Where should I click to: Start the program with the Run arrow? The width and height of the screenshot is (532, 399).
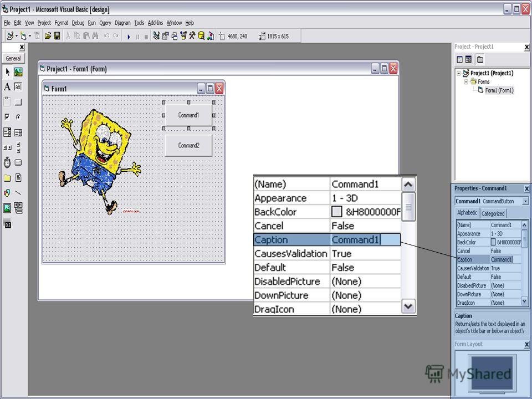129,37
